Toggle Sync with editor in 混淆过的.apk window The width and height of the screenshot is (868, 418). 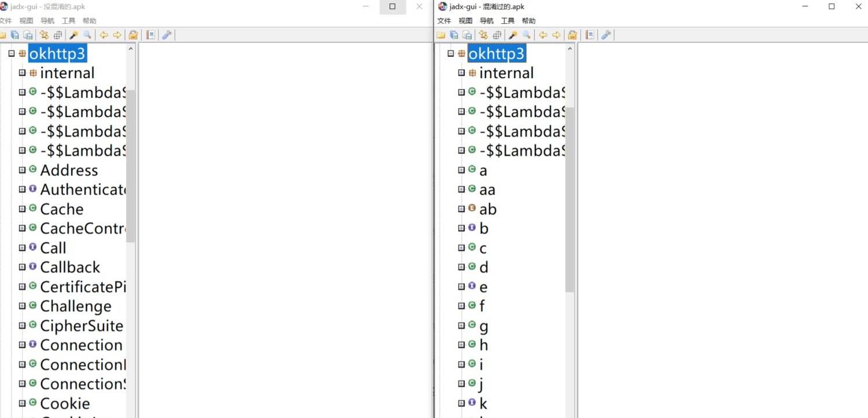[483, 35]
